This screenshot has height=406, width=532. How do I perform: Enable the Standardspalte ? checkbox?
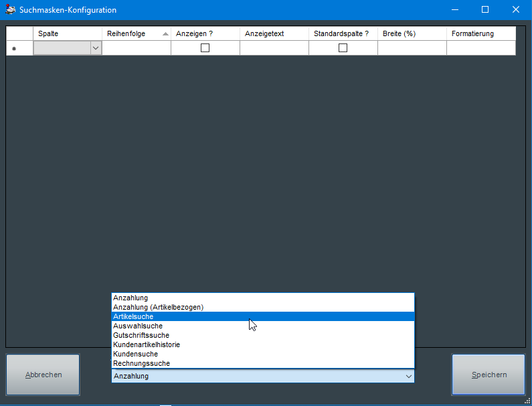pyautogui.click(x=343, y=48)
